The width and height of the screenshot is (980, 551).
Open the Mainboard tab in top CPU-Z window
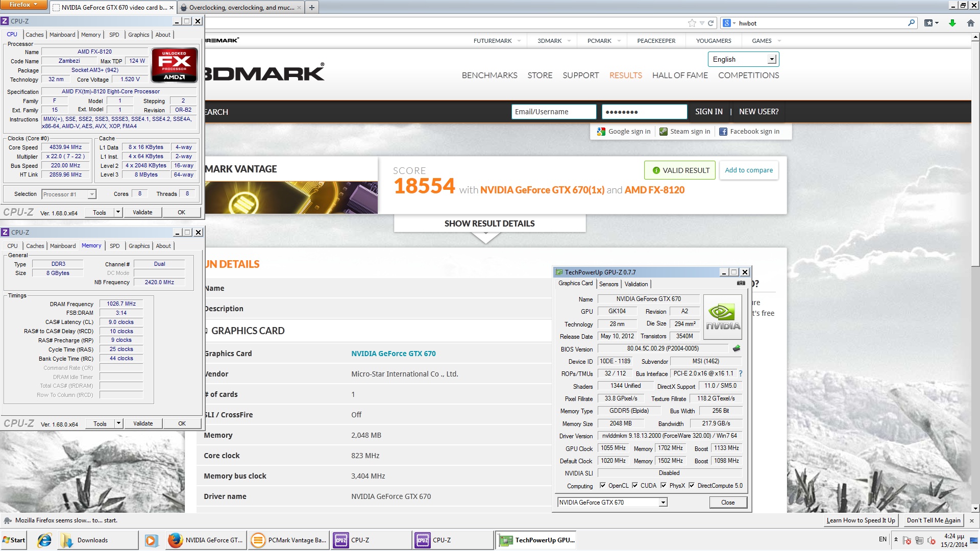62,35
